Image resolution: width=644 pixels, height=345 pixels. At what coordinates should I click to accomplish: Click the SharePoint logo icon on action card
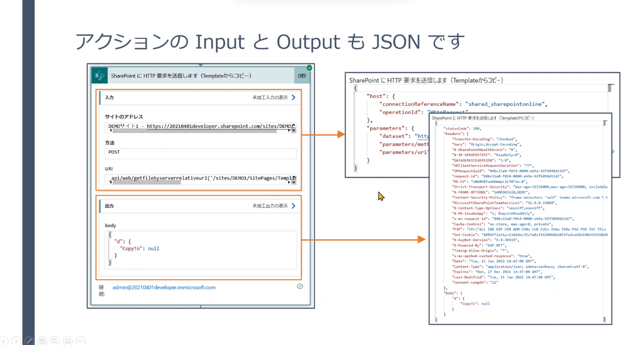(99, 76)
